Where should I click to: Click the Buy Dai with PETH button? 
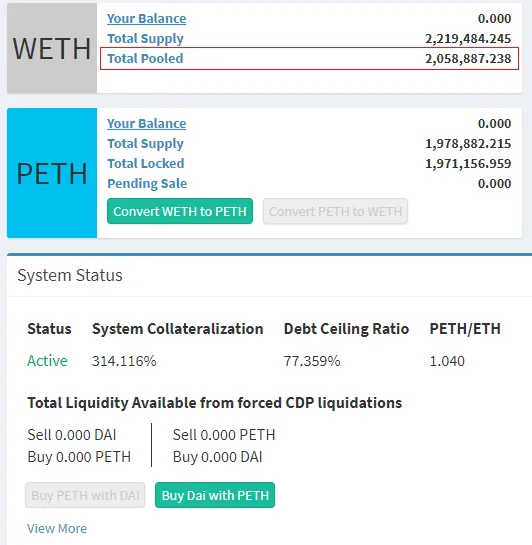pyautogui.click(x=215, y=495)
